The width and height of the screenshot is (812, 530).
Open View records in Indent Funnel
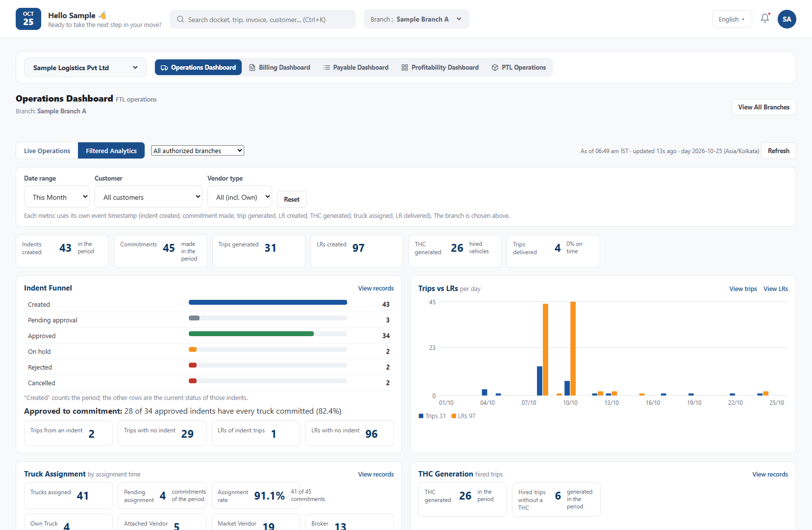coord(376,289)
